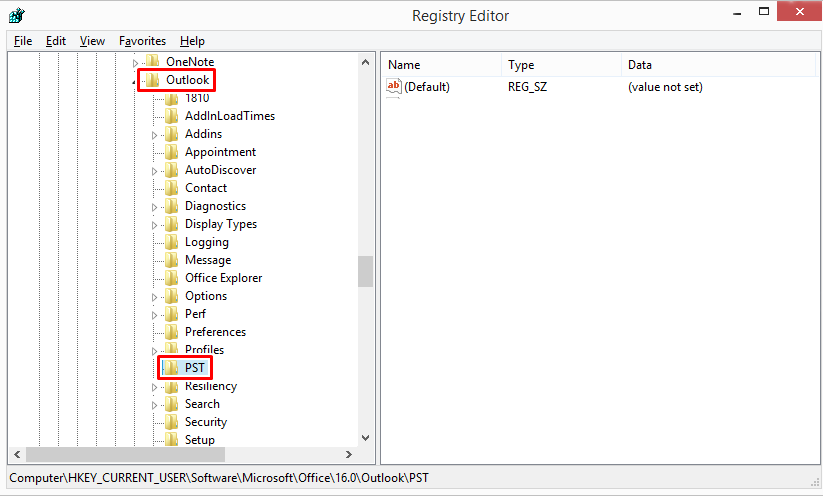Select the PST key label
Screen dimensions: 823x496
[195, 367]
